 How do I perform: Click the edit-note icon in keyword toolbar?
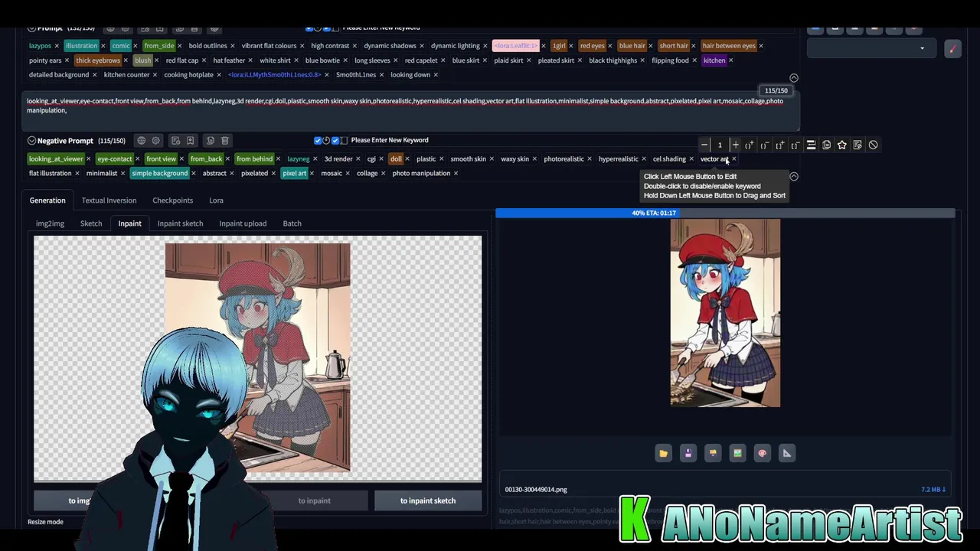(x=857, y=145)
